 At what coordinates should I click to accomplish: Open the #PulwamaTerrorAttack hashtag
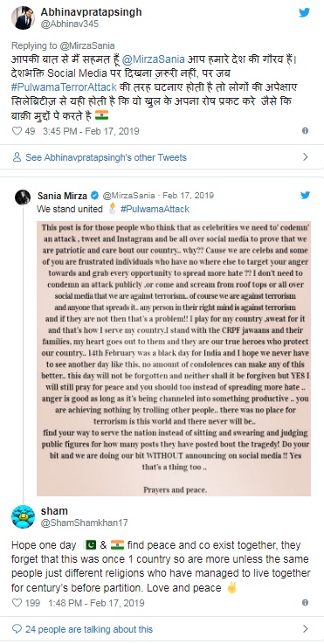(64, 87)
